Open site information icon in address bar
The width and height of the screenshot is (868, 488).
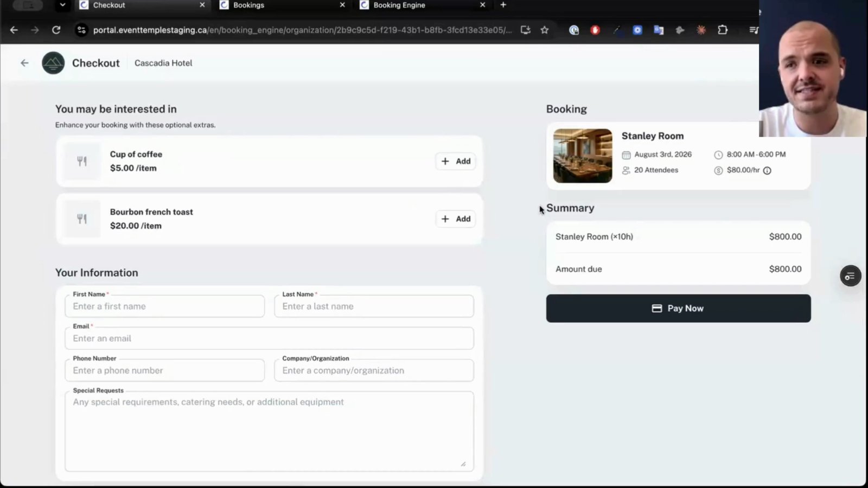click(81, 30)
